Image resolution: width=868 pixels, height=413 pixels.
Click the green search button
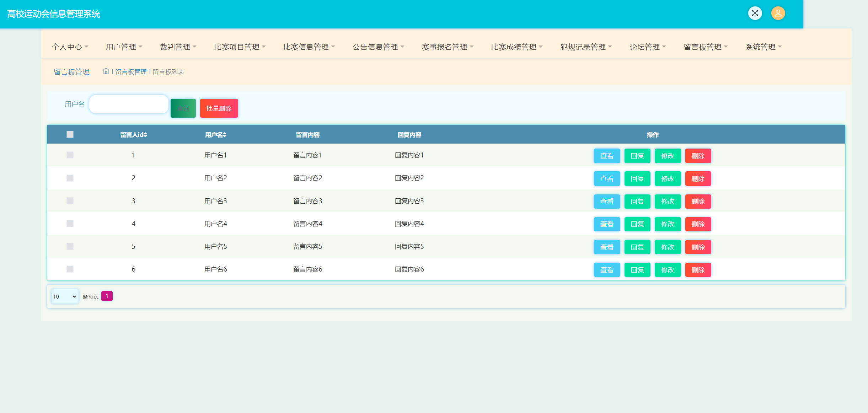pyautogui.click(x=183, y=108)
